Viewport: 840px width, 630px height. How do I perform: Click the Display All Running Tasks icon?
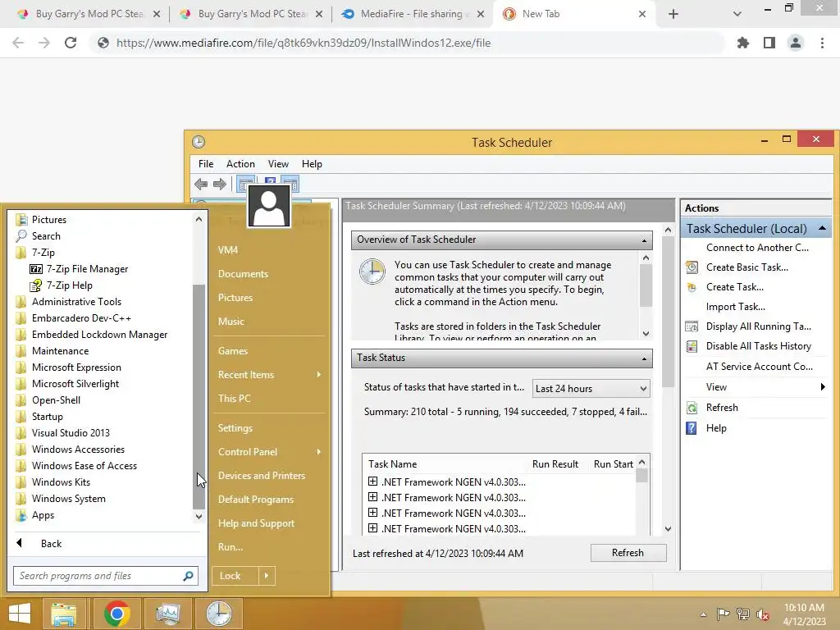pyautogui.click(x=692, y=326)
